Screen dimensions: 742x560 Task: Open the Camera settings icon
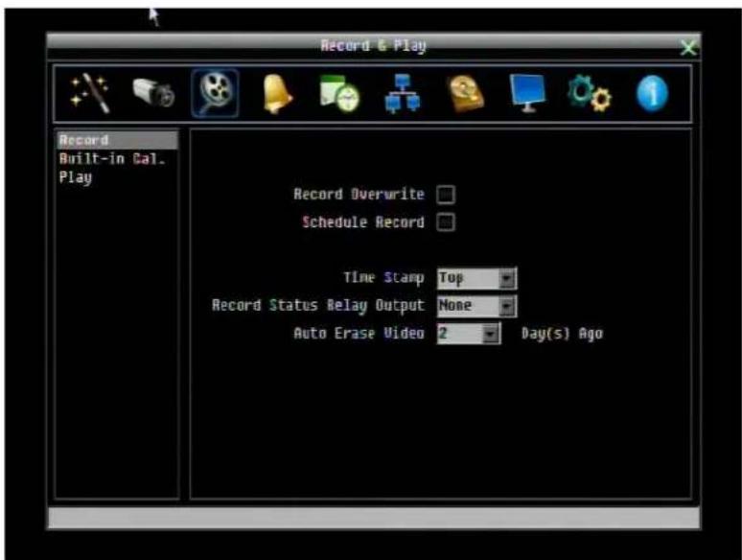click(153, 92)
